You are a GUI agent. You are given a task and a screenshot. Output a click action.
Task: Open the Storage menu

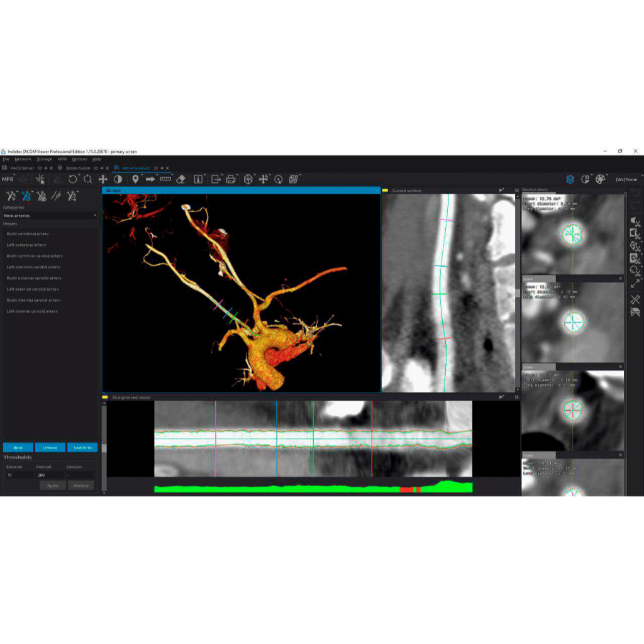tap(45, 159)
